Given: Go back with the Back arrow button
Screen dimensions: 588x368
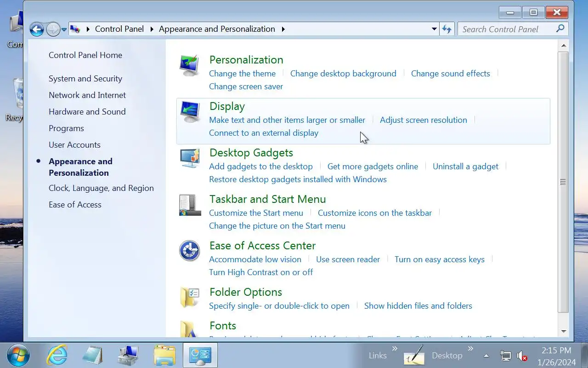Looking at the screenshot, I should coord(37,29).
